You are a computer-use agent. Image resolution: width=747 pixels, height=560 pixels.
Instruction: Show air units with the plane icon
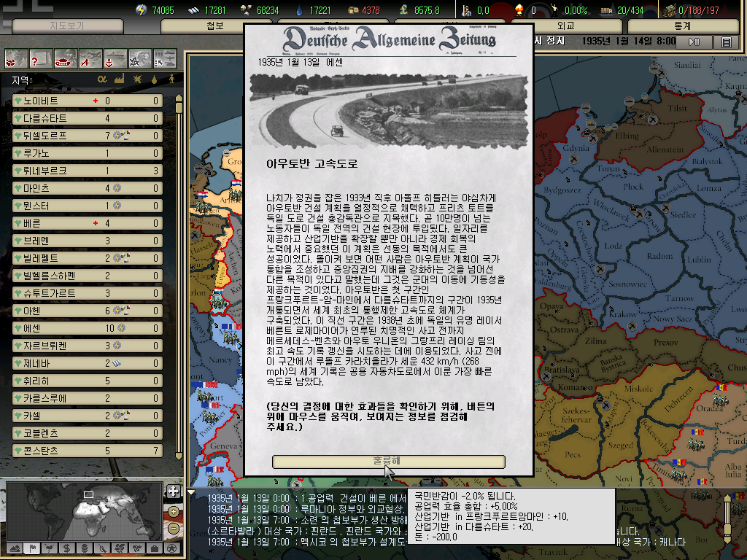pyautogui.click(x=90, y=58)
